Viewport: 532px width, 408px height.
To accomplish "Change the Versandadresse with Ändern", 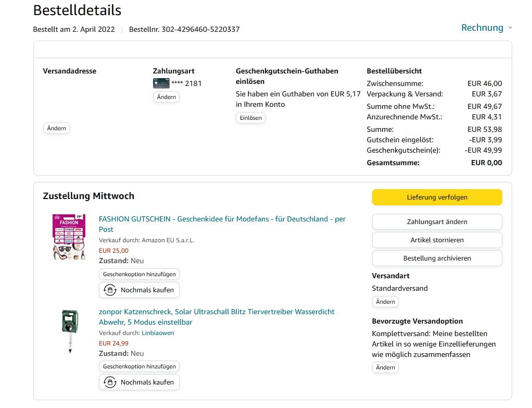I will (x=56, y=128).
